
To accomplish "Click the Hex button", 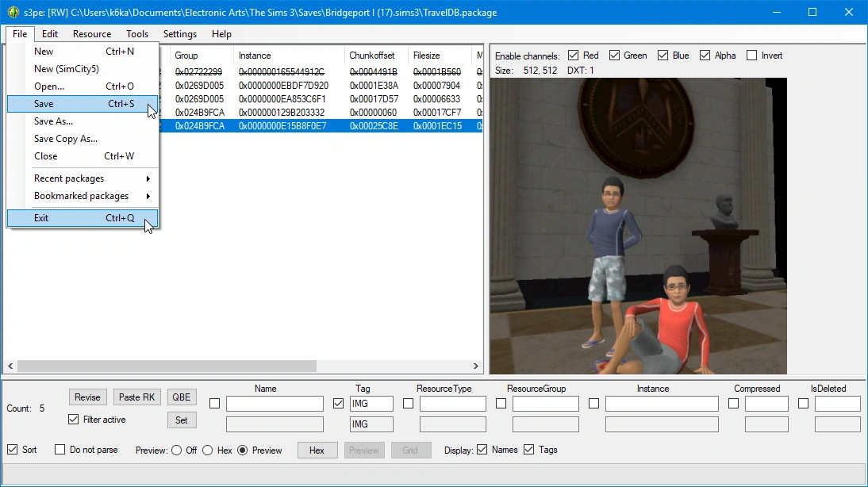I will (x=317, y=450).
